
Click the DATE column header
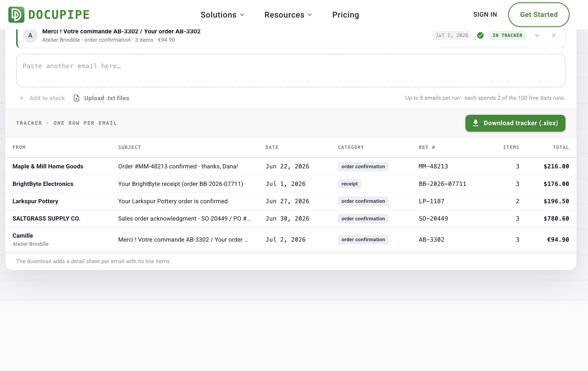click(272, 147)
